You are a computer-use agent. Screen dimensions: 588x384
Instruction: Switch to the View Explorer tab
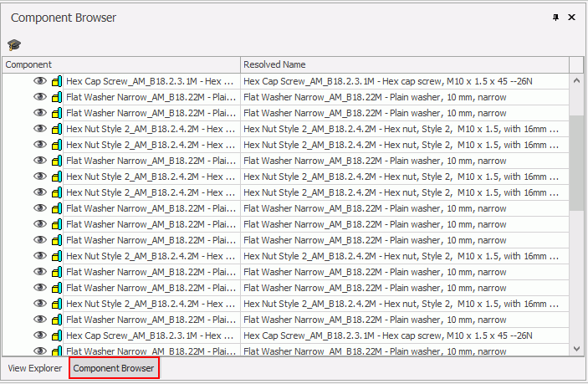click(x=35, y=368)
